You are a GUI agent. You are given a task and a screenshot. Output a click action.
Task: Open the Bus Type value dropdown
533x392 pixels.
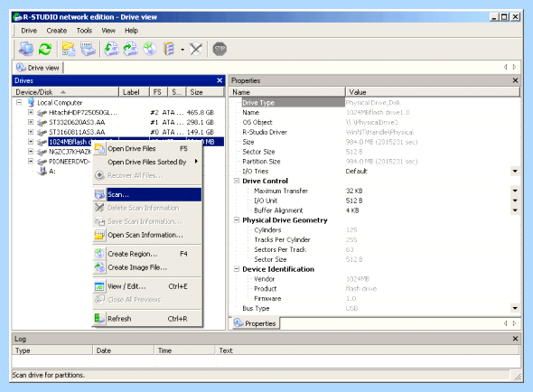pyautogui.click(x=515, y=308)
